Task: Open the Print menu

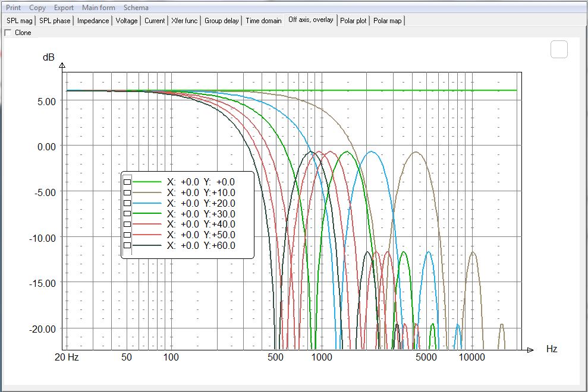Action: point(13,8)
